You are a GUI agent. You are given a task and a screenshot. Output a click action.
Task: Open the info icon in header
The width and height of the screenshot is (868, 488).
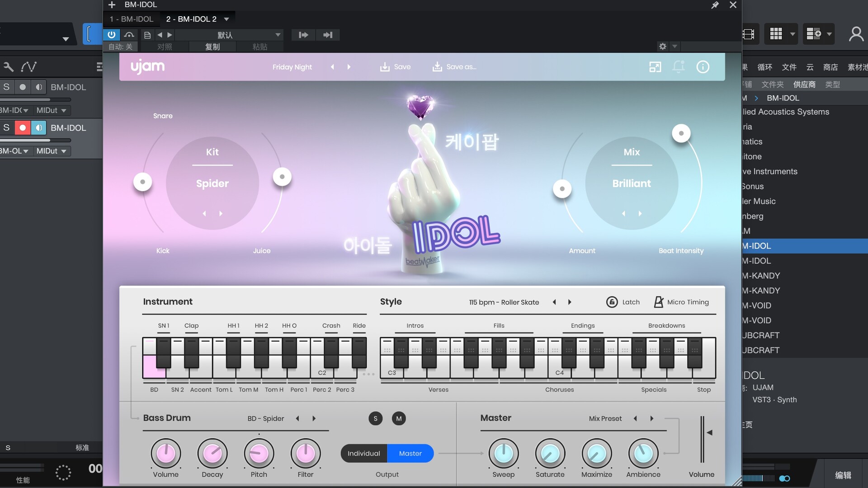tap(703, 67)
